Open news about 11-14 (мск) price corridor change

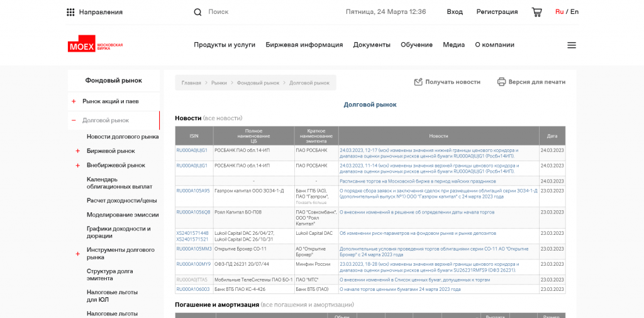pyautogui.click(x=429, y=168)
